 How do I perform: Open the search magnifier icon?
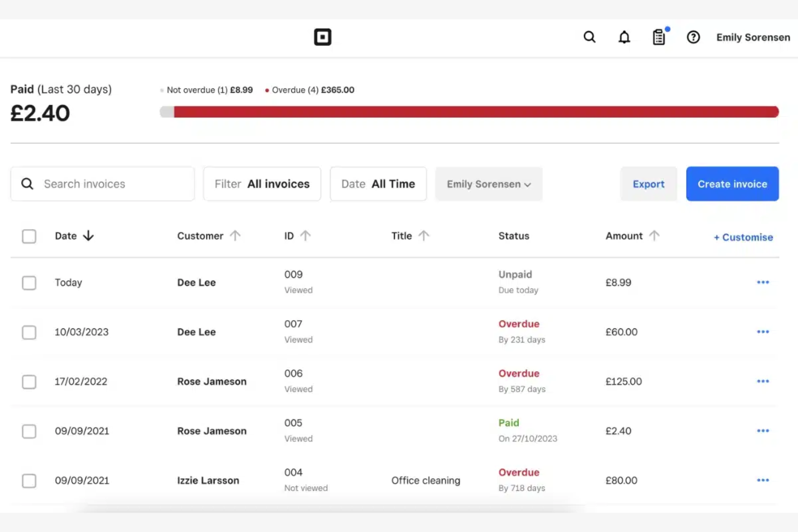[589, 37]
